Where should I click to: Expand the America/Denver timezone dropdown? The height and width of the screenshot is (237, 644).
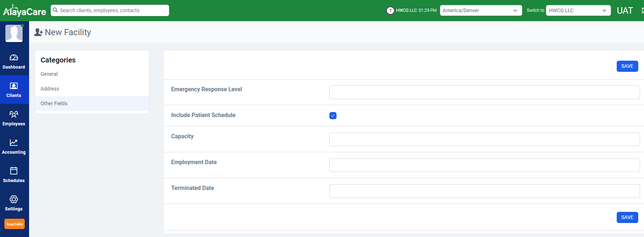click(481, 10)
